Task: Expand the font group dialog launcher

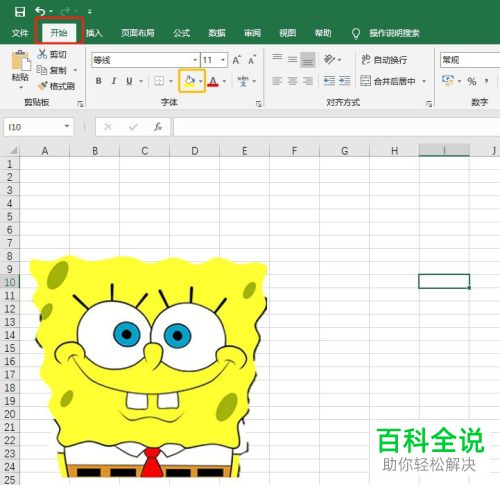Action: [259, 104]
